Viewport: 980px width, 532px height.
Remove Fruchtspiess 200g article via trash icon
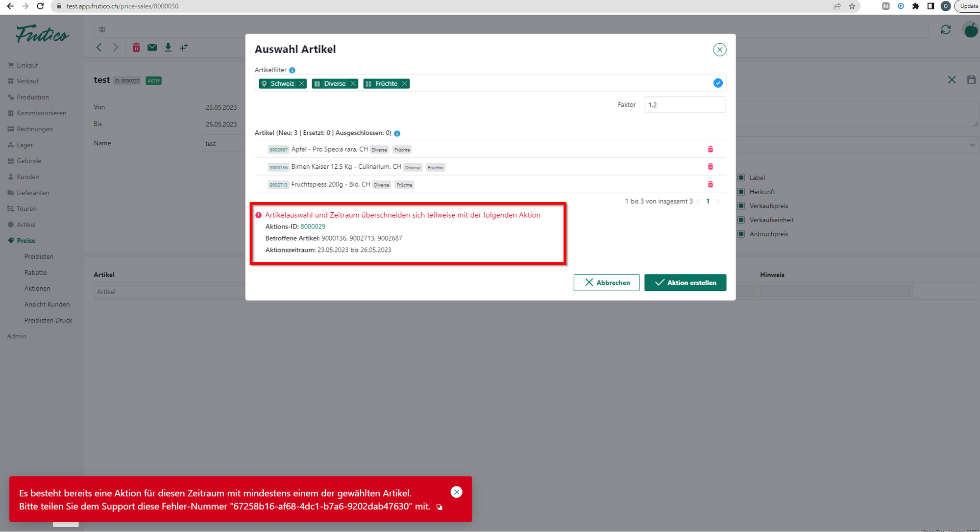pos(710,184)
